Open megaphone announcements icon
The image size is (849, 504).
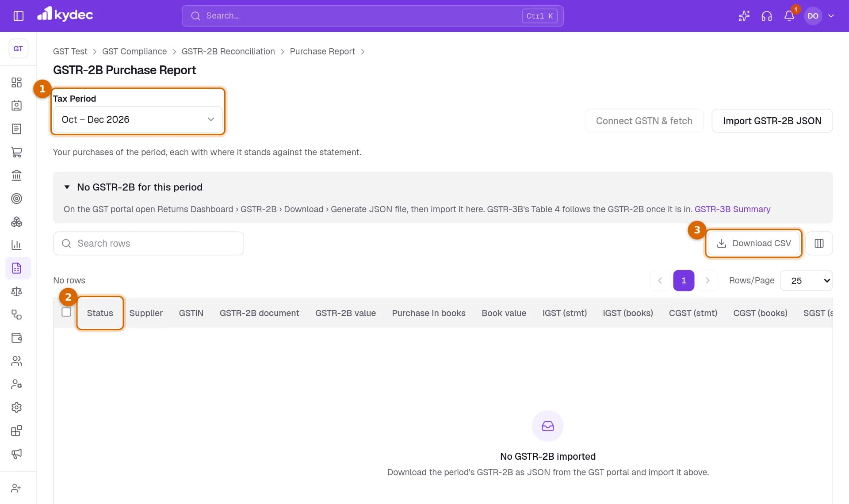[16, 454]
